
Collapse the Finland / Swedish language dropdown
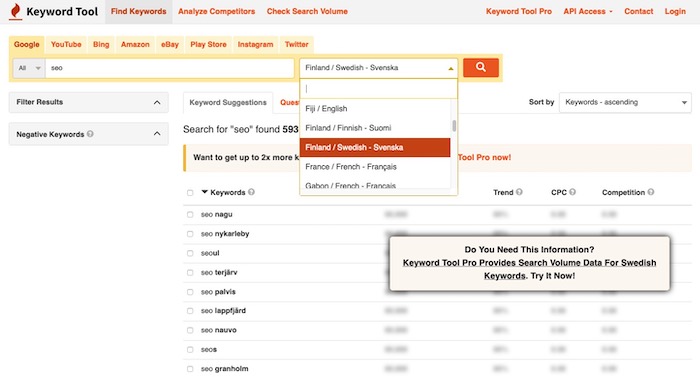[378, 68]
